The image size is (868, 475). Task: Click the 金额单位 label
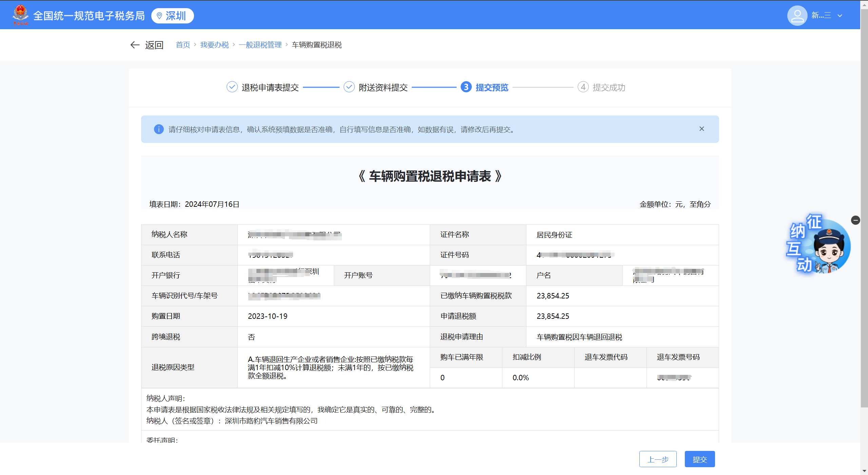point(675,204)
